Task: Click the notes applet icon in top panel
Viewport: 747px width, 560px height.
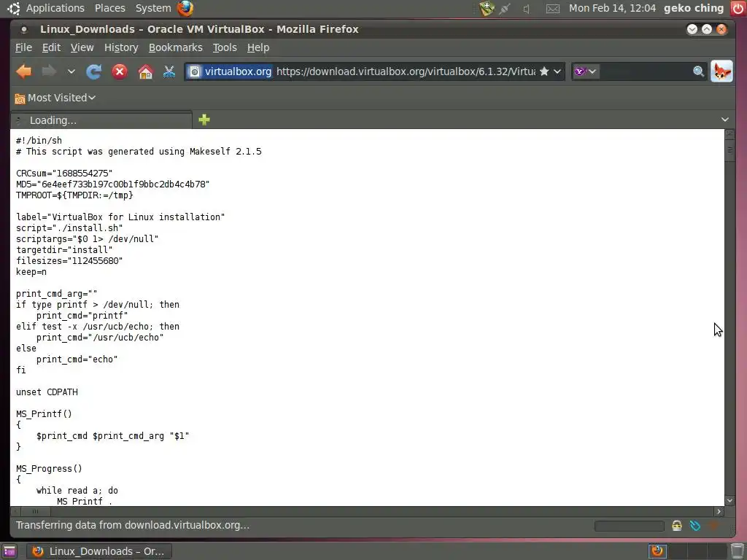Action: tap(487, 8)
